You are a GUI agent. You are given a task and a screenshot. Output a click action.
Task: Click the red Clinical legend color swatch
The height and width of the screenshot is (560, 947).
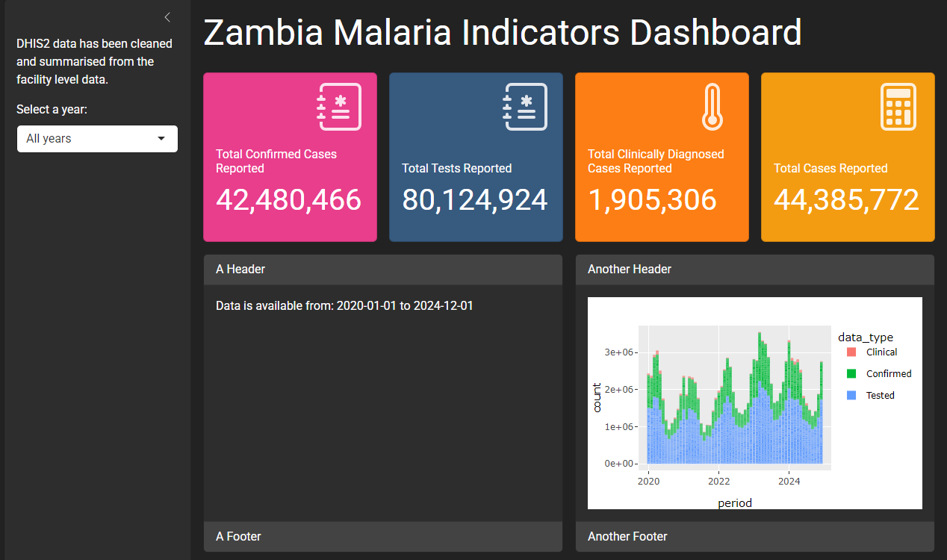click(x=851, y=352)
